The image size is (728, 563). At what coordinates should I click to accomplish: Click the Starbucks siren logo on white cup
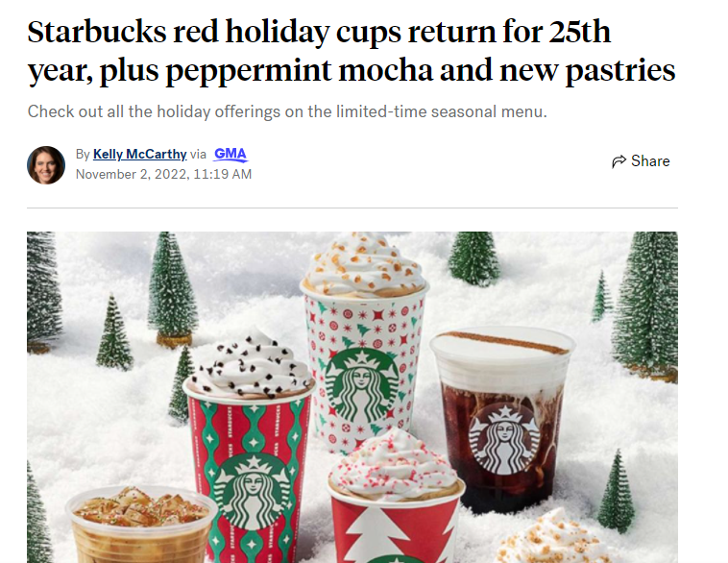pos(362,387)
